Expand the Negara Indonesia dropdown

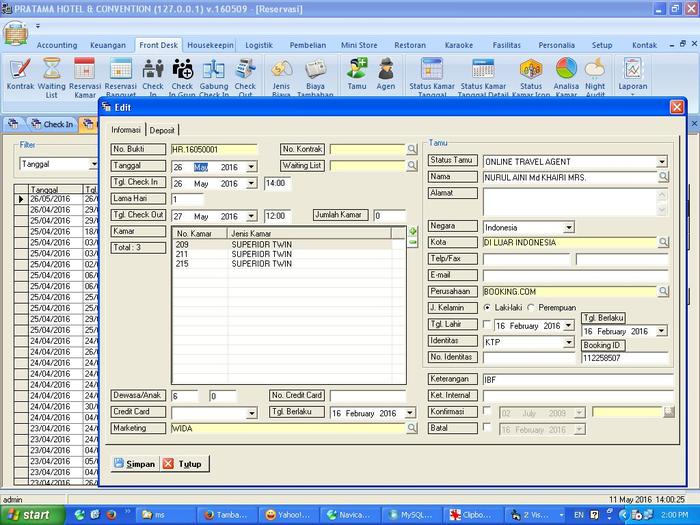[x=569, y=227]
